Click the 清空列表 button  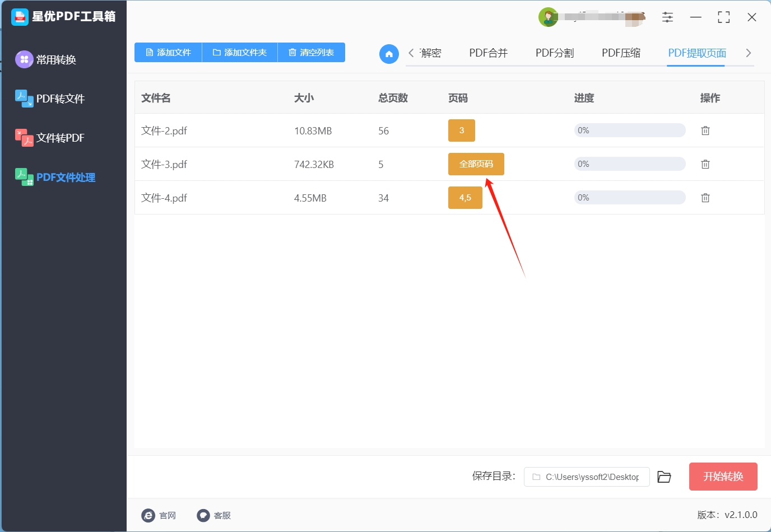(x=312, y=53)
